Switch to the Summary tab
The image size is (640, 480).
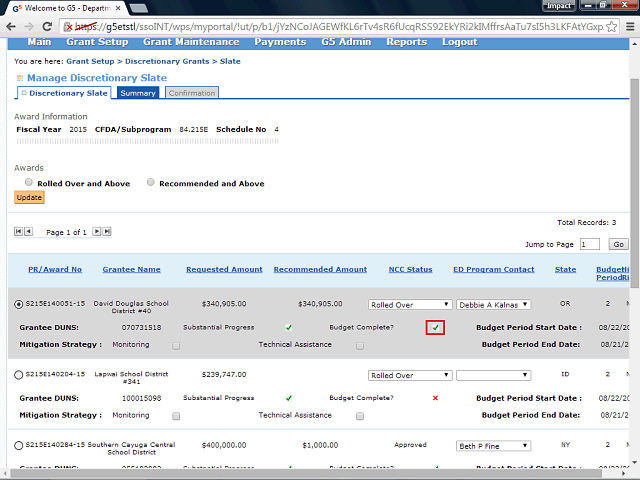point(138,93)
